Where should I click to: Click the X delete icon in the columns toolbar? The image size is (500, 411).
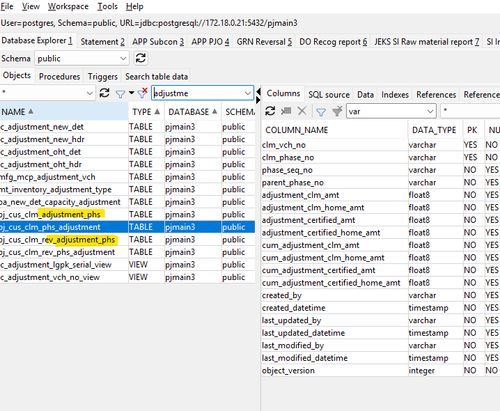pos(302,111)
